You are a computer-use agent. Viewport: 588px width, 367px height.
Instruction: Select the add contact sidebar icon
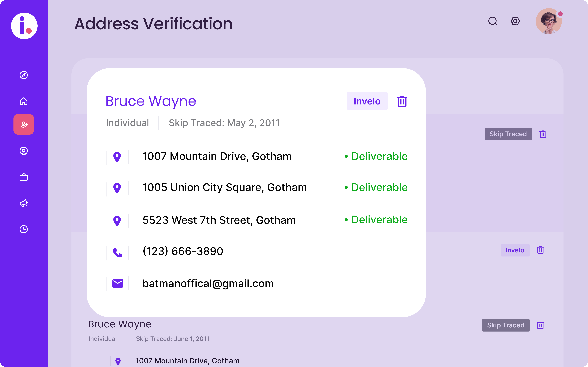(x=24, y=124)
